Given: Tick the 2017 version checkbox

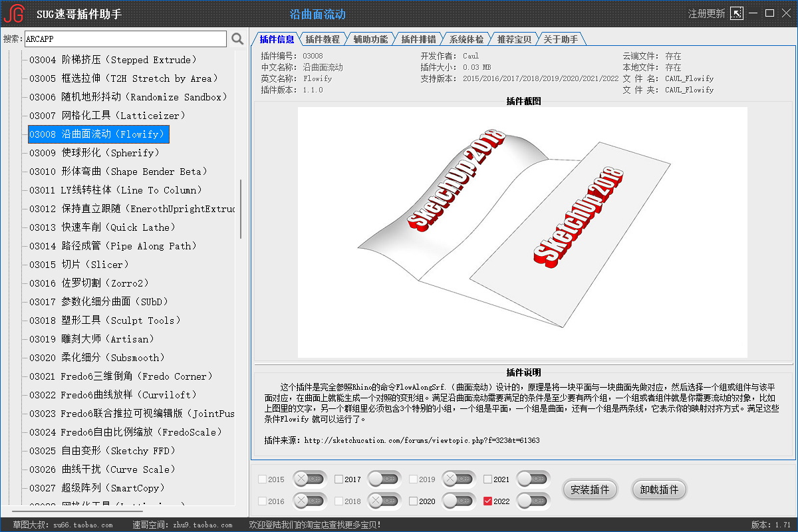Looking at the screenshot, I should (339, 479).
